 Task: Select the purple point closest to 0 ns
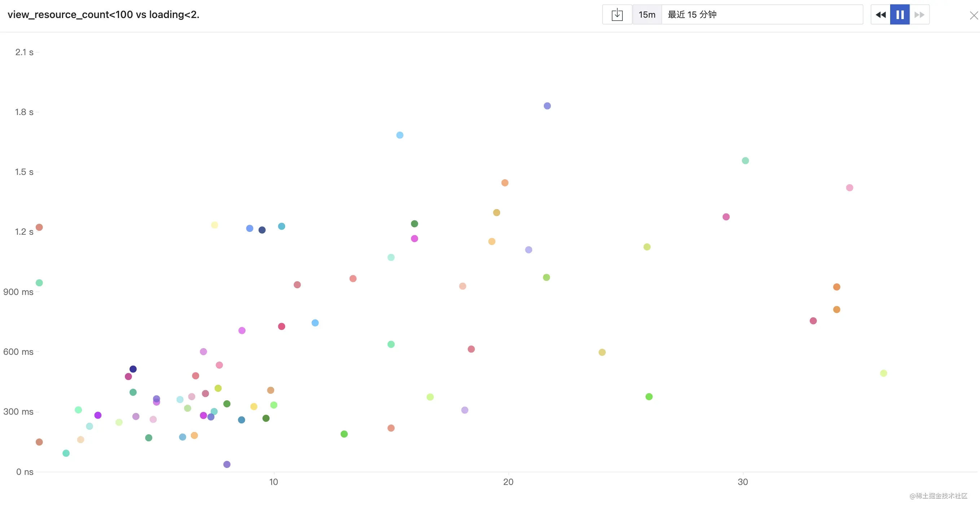(227, 464)
